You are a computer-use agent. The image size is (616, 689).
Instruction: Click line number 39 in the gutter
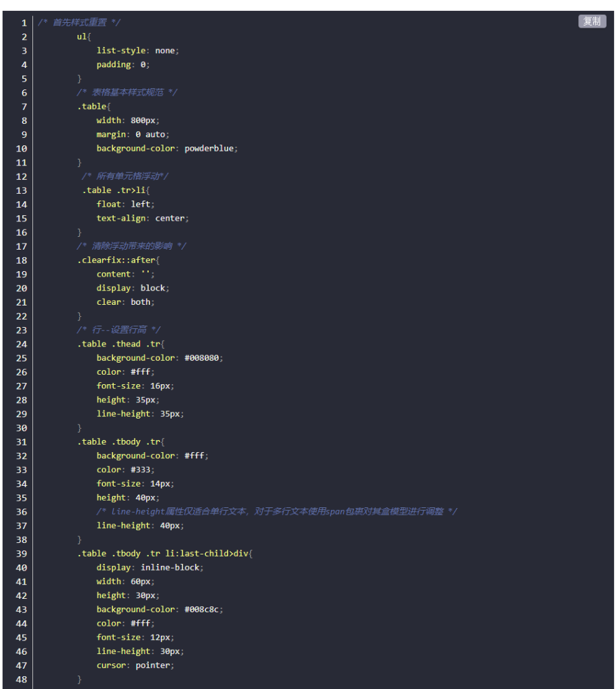pyautogui.click(x=22, y=553)
